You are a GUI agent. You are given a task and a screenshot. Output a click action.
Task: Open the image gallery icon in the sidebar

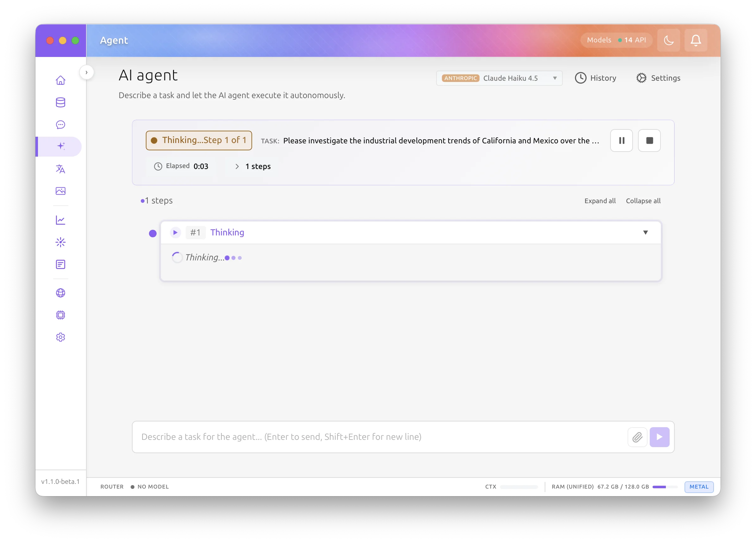60,191
